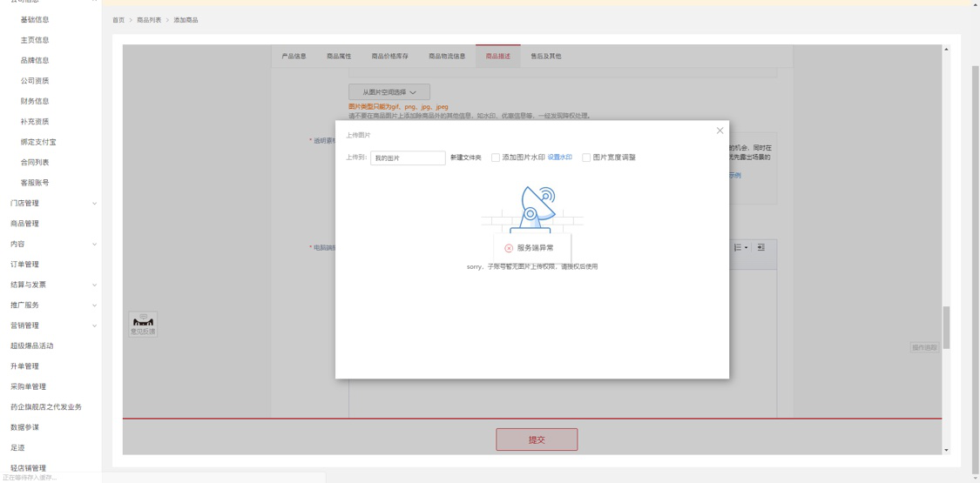Click the indent icon in editor toolbar
Image resolution: width=980 pixels, height=483 pixels.
click(x=760, y=248)
